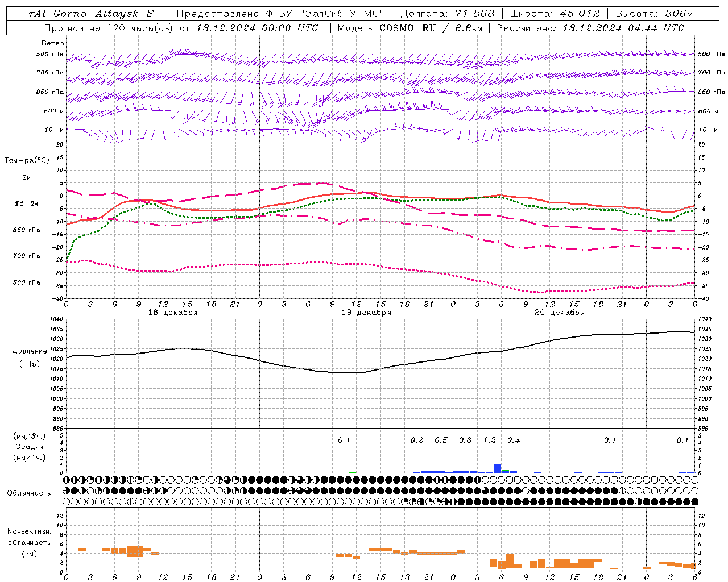
Task: Click the Рассчитано: 18.12.2024 04:44 UTC timestamp
Action: [590, 28]
